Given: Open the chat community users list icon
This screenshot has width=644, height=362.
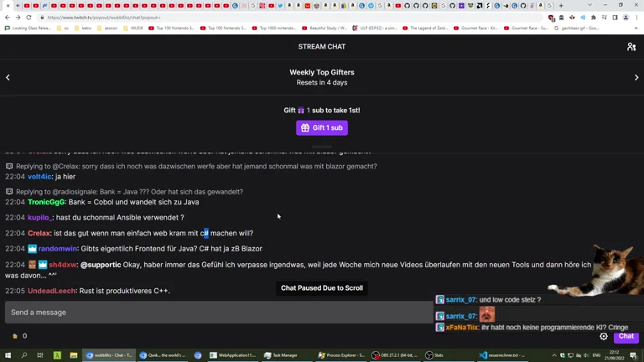Looking at the screenshot, I should (x=631, y=47).
